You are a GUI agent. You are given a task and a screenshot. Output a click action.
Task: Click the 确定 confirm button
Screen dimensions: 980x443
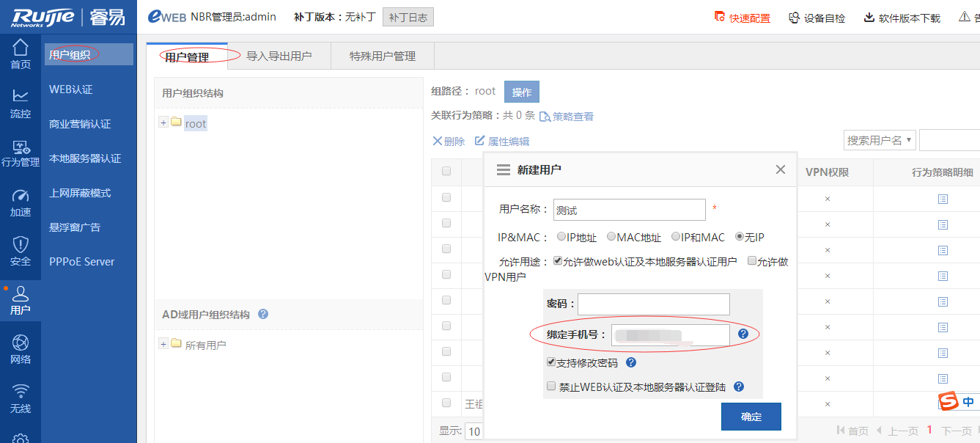tap(751, 417)
